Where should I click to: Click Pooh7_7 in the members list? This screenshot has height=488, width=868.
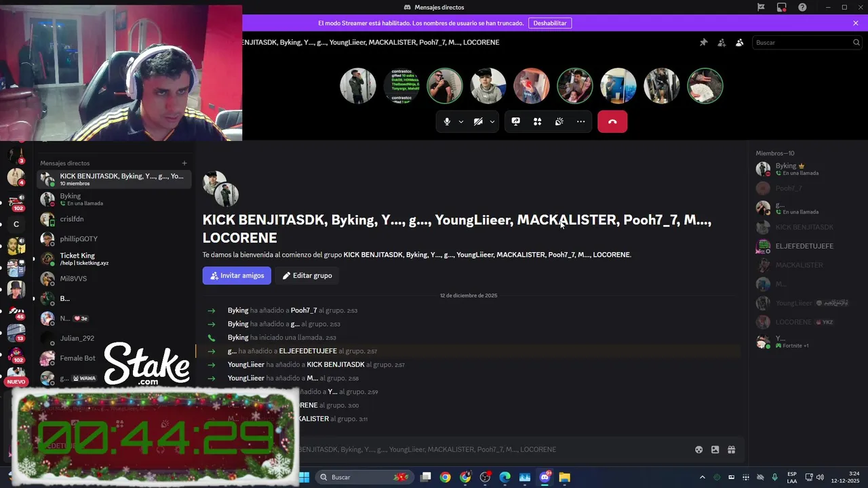[807, 188]
